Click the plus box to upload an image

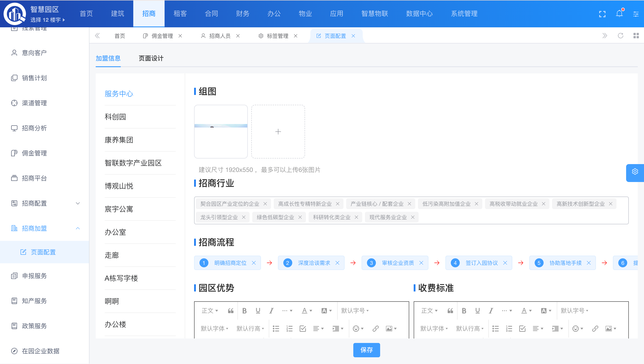point(278,132)
